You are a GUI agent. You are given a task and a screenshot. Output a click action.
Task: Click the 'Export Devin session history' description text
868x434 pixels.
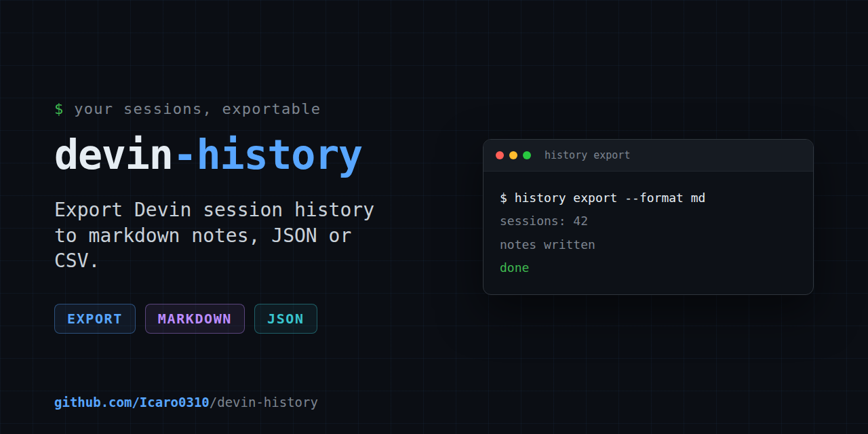pos(214,235)
